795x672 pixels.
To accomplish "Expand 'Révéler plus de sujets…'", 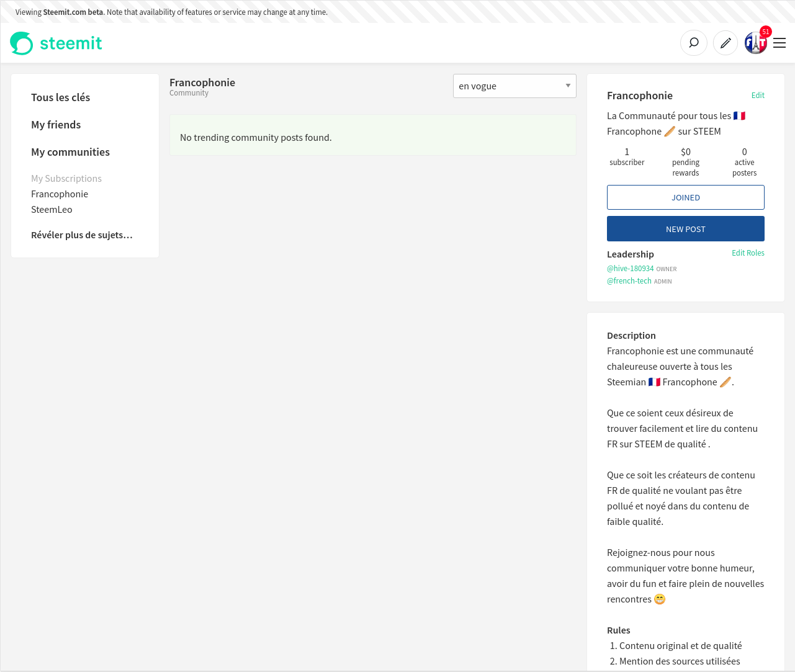I will click(82, 235).
